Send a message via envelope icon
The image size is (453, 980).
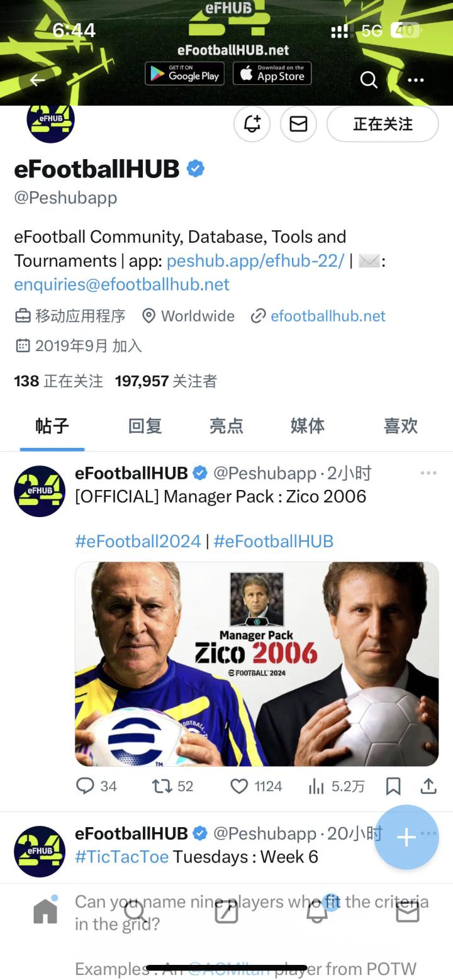tap(298, 124)
